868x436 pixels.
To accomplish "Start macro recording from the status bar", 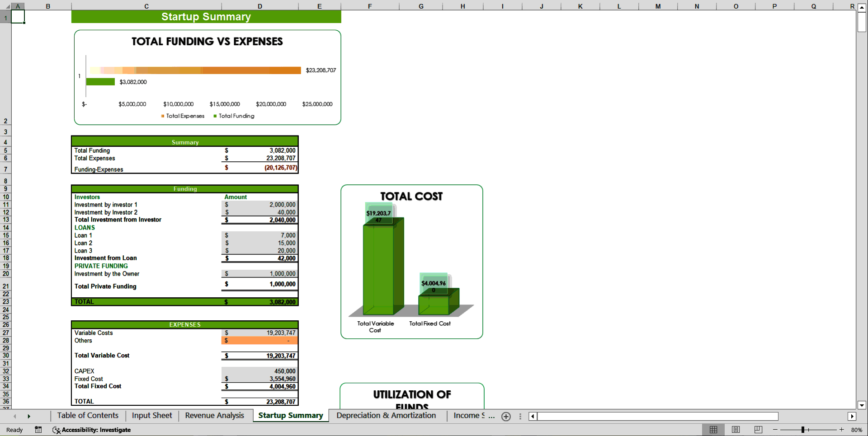I will (x=38, y=430).
